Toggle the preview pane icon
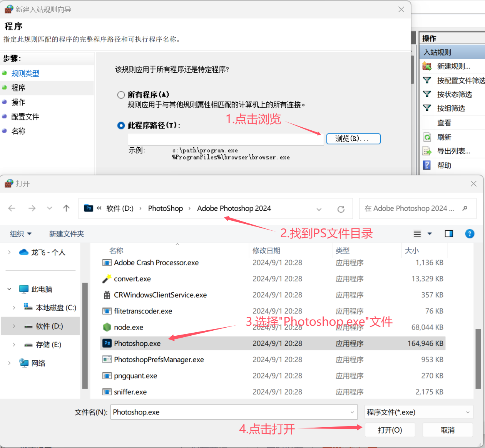 pos(449,233)
